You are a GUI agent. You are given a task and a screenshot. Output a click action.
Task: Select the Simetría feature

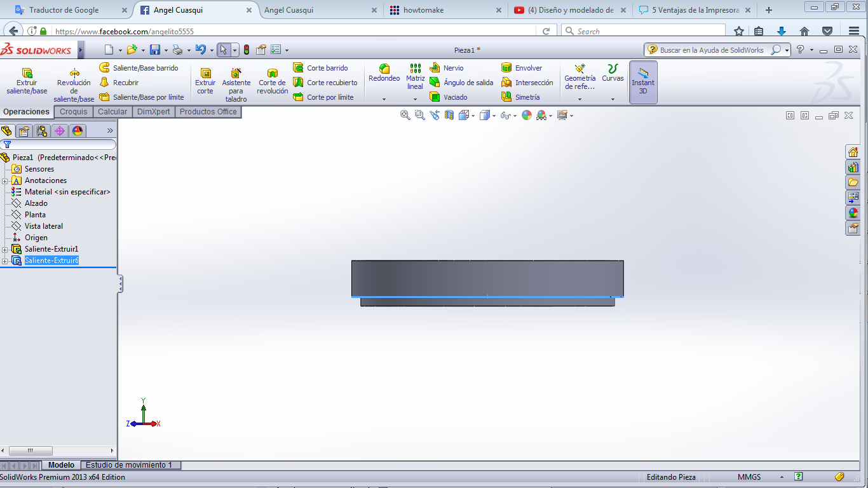tap(520, 97)
